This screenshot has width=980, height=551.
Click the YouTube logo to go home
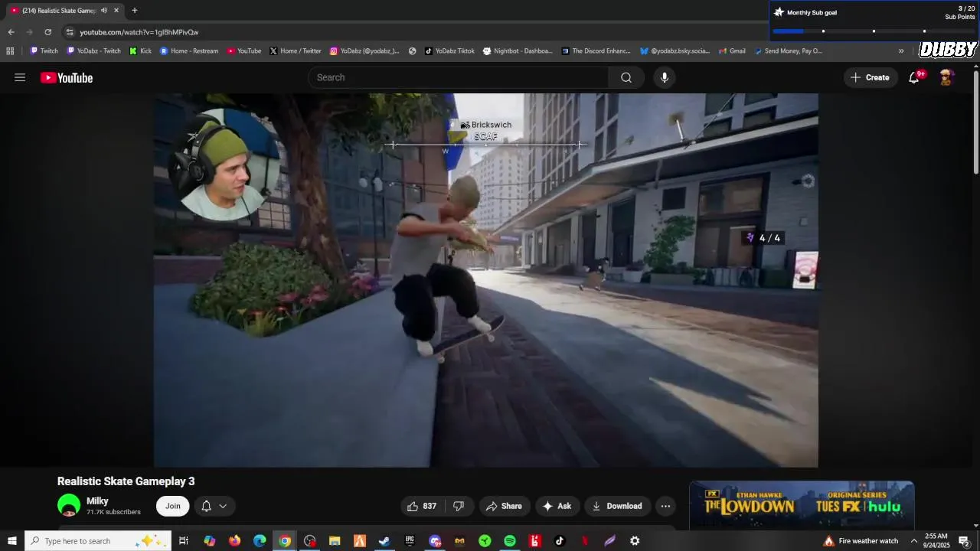tap(67, 77)
